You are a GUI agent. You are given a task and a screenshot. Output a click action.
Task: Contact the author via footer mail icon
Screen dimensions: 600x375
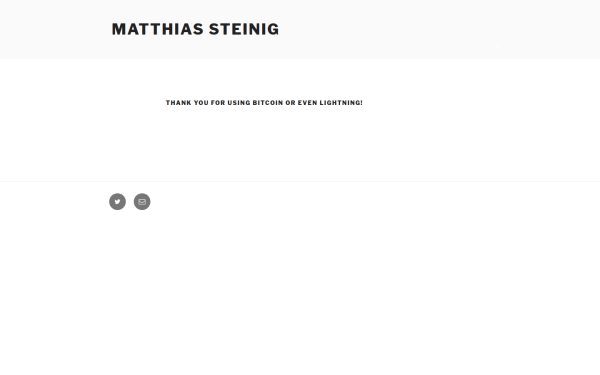[142, 202]
